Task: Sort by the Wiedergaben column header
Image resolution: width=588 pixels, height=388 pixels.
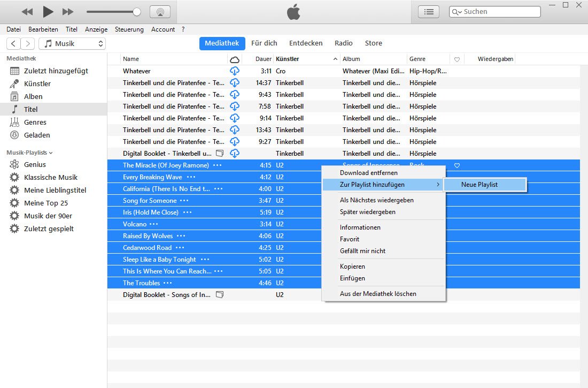Action: coord(490,59)
